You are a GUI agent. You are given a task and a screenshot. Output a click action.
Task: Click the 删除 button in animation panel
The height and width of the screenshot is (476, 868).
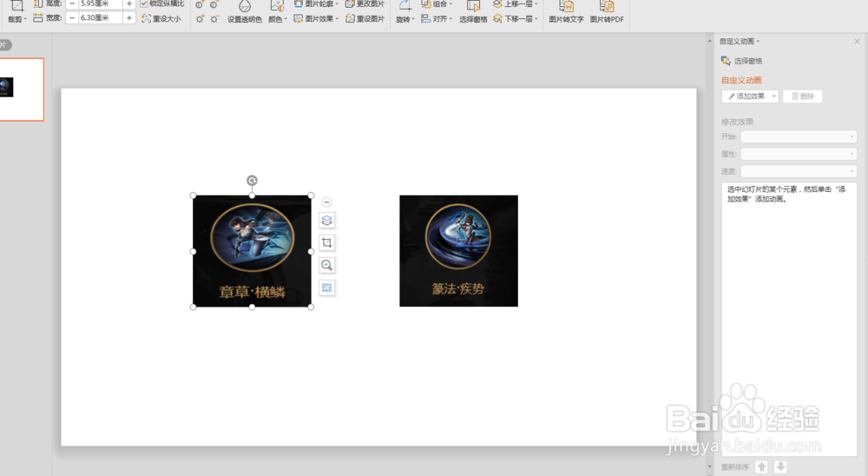803,96
